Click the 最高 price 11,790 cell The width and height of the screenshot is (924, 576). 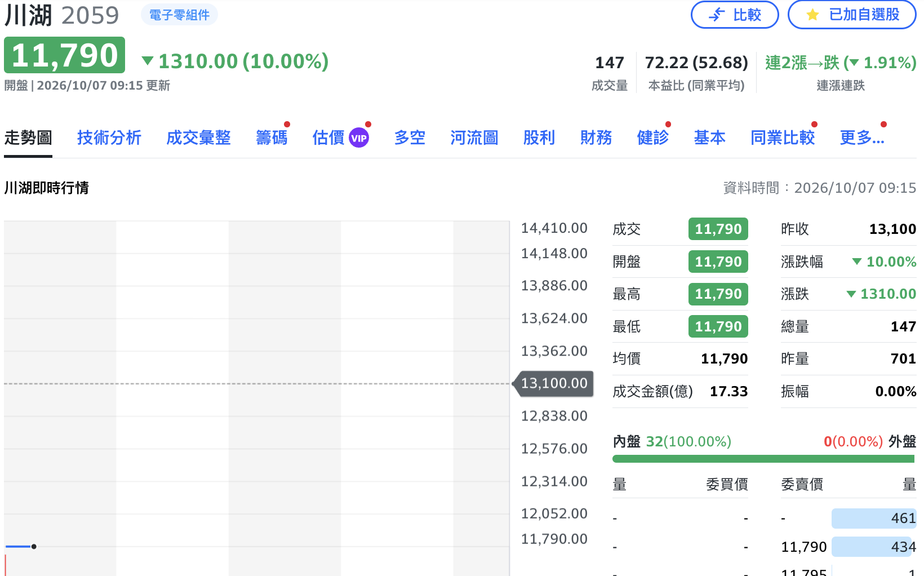coord(718,294)
